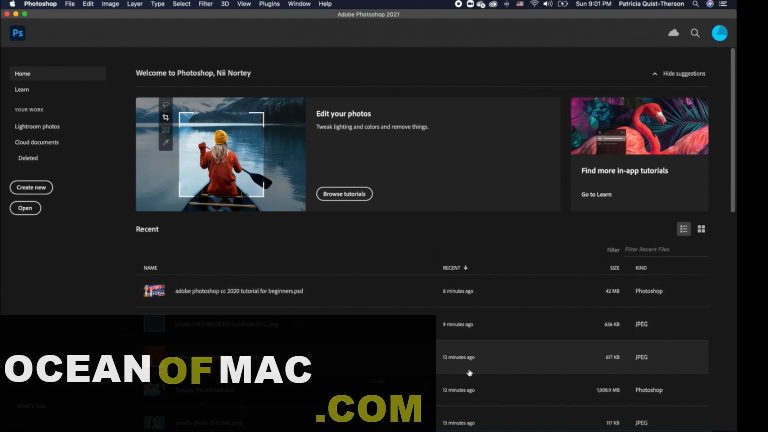
Task: Open the File menu
Action: tap(70, 4)
